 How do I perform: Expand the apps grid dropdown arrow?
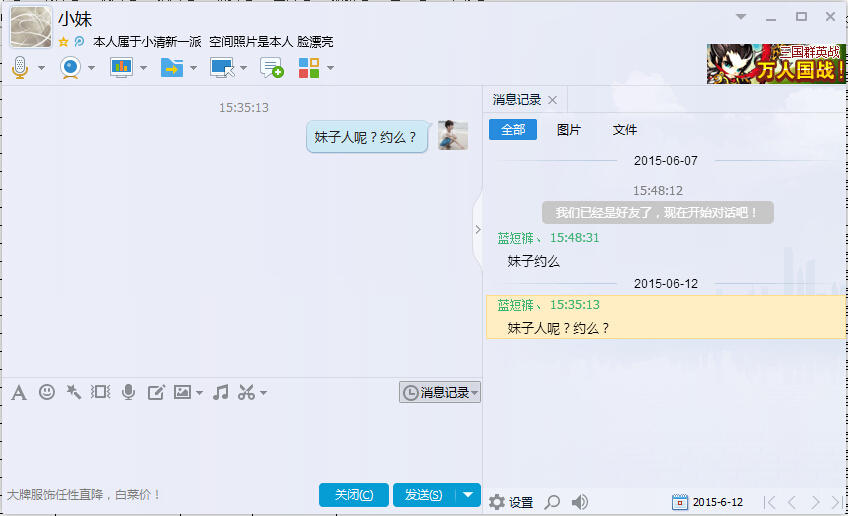pyautogui.click(x=330, y=68)
